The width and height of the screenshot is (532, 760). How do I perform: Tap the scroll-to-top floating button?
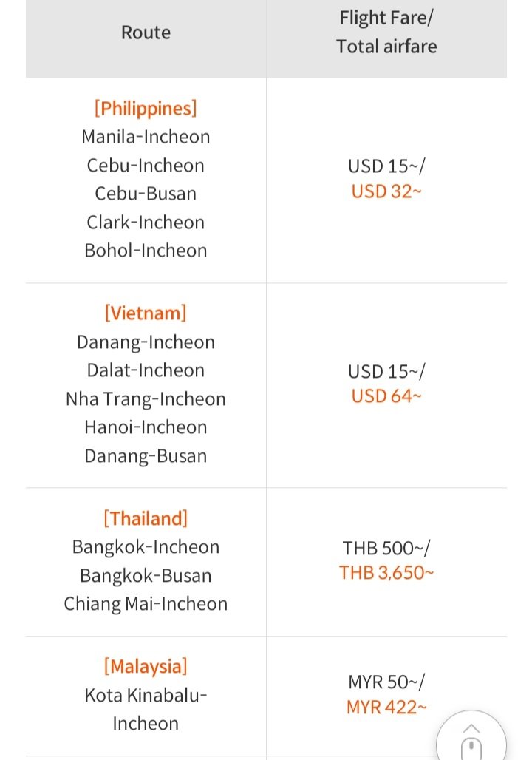click(x=471, y=737)
